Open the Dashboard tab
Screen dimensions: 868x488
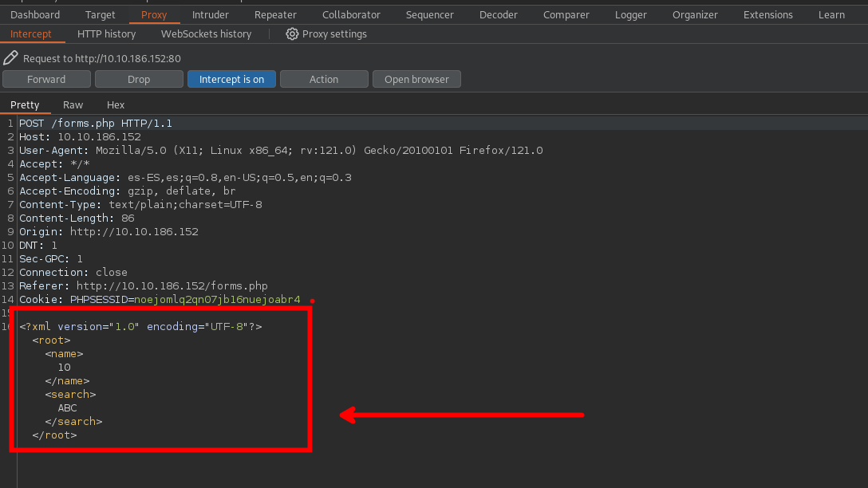pos(35,15)
